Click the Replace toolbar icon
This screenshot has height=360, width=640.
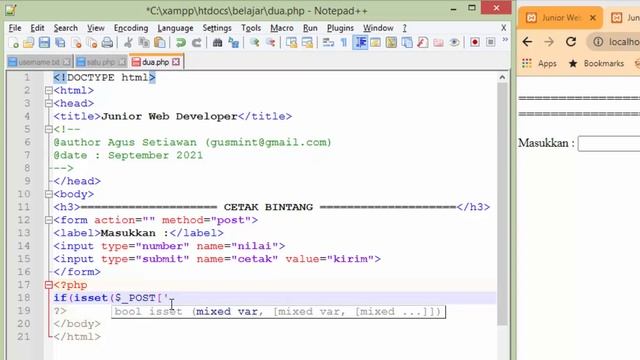tap(233, 42)
